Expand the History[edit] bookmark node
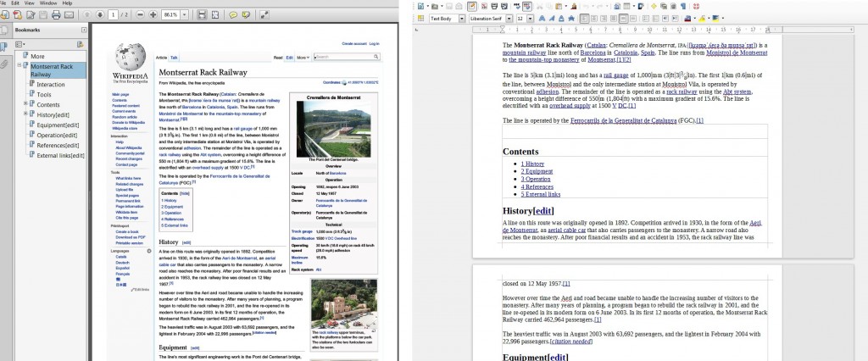This screenshot has width=868, height=361. coord(25,114)
